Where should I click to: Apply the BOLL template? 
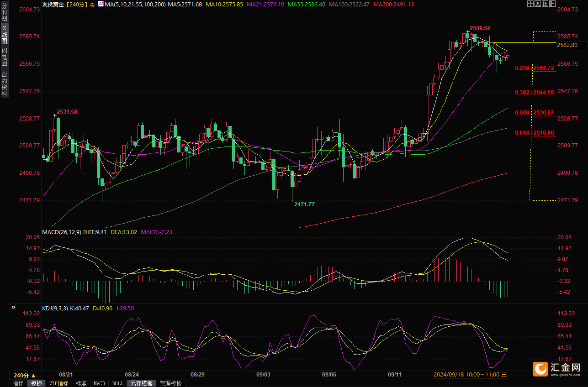[x=117, y=383]
